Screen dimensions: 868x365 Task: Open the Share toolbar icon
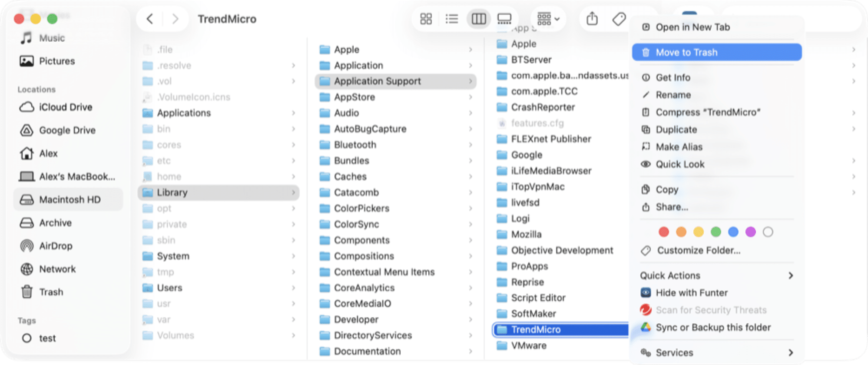point(592,19)
